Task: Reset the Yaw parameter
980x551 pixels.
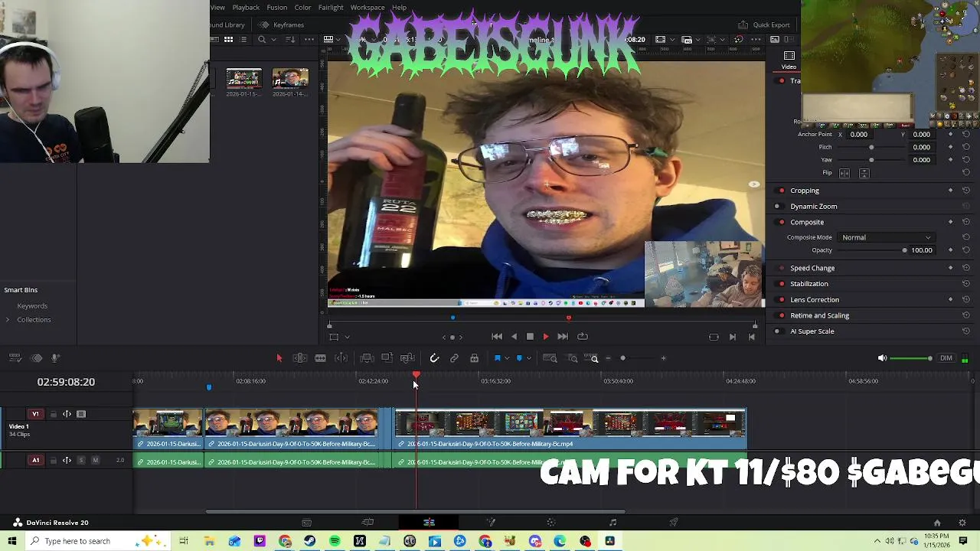Action: (x=966, y=160)
